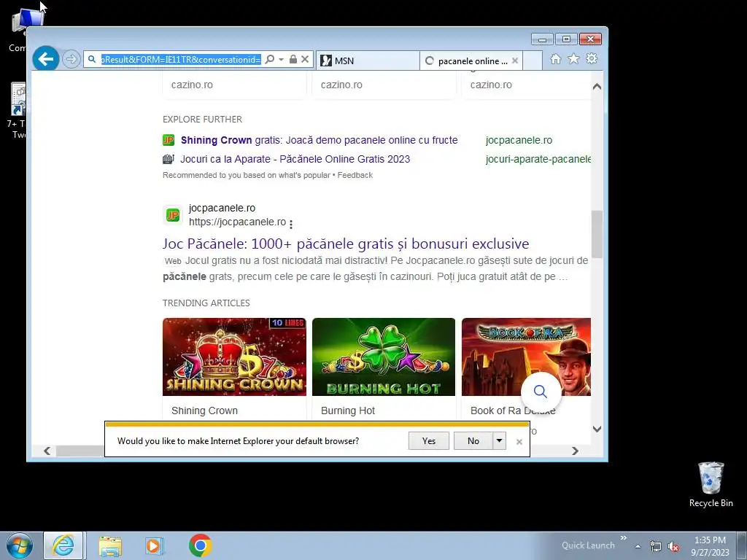747x560 pixels.
Task: Click first cazino.ro card label
Action: 192,85
